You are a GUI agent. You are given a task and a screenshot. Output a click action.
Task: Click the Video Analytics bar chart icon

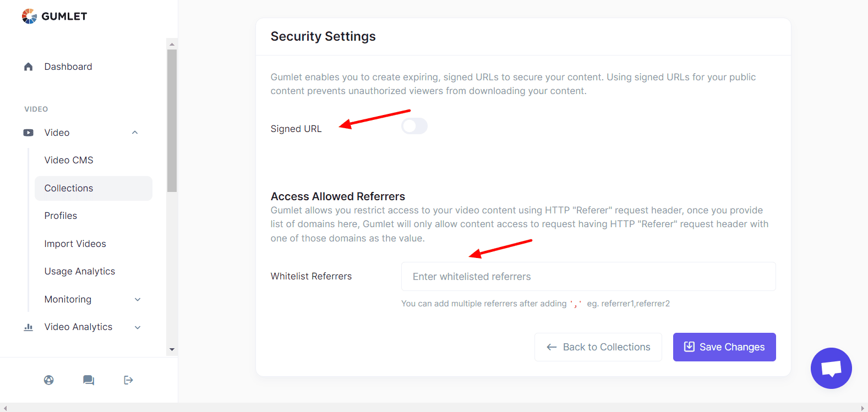(x=29, y=327)
